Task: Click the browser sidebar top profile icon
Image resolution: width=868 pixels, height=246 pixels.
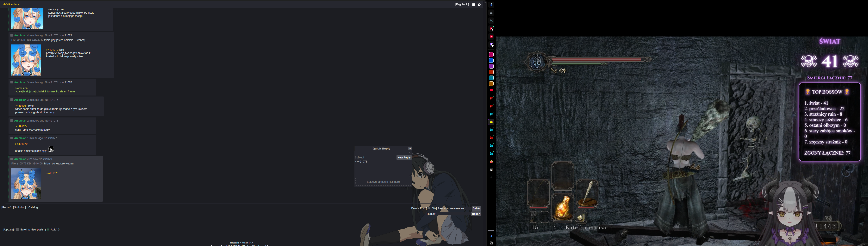Action: [491, 5]
